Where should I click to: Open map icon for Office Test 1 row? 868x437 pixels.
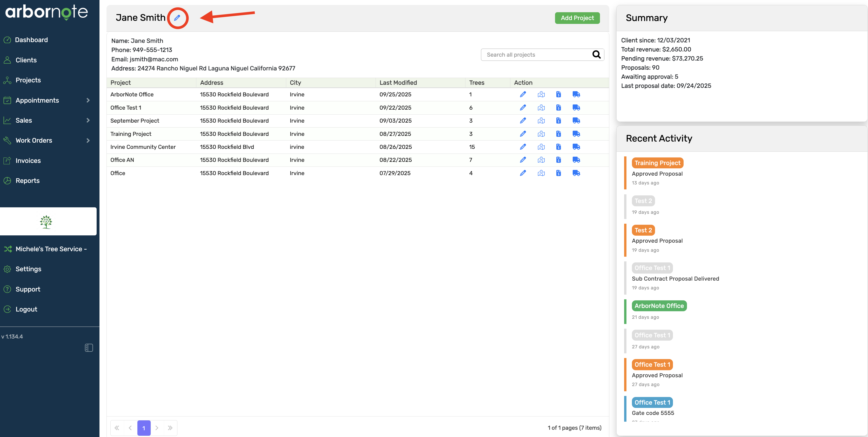[x=541, y=108]
